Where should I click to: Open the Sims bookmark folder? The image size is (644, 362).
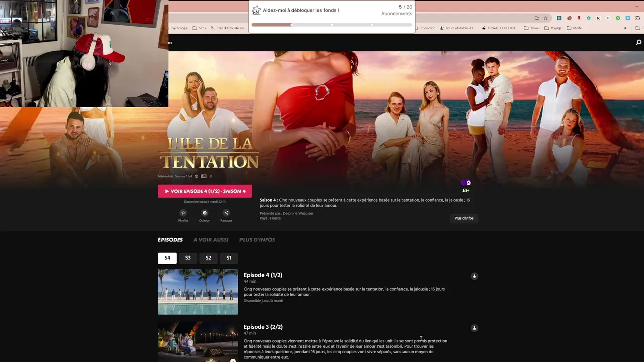click(x=200, y=28)
